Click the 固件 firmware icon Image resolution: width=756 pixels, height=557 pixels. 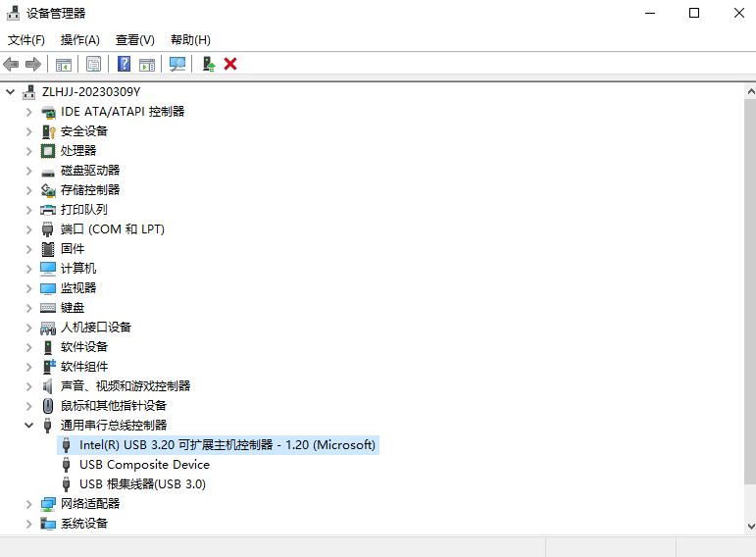(x=48, y=249)
